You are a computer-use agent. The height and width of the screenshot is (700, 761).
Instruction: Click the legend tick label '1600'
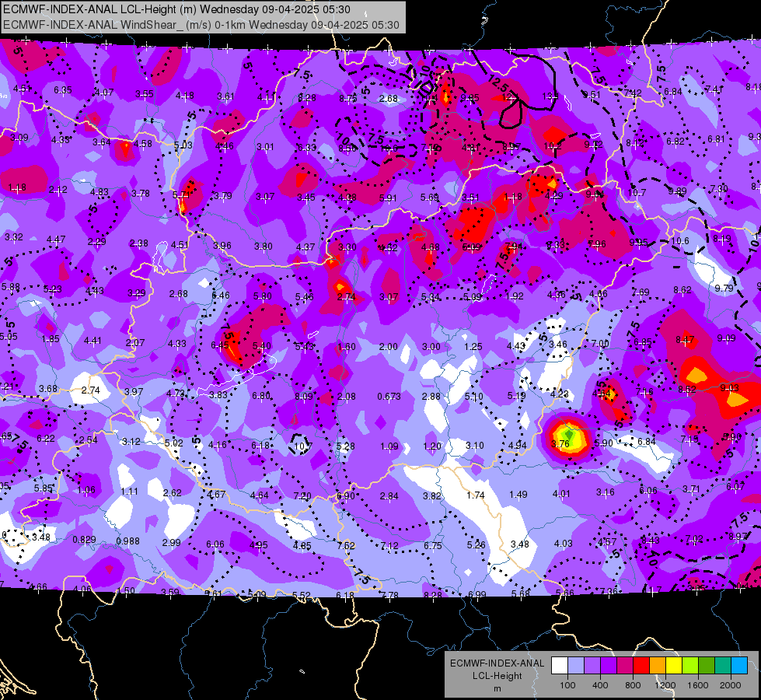point(697,685)
